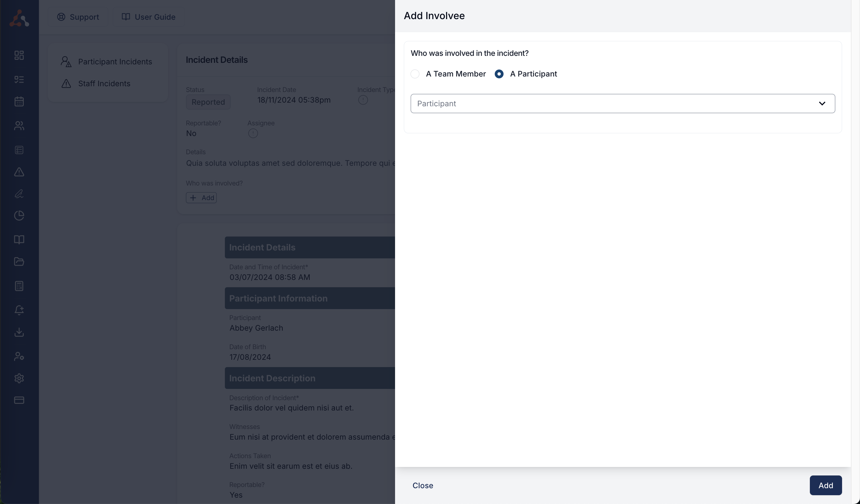Viewport: 860px width, 504px height.
Task: Click text 'Enim velit sit earum est et eius ab.'
Action: (291, 466)
